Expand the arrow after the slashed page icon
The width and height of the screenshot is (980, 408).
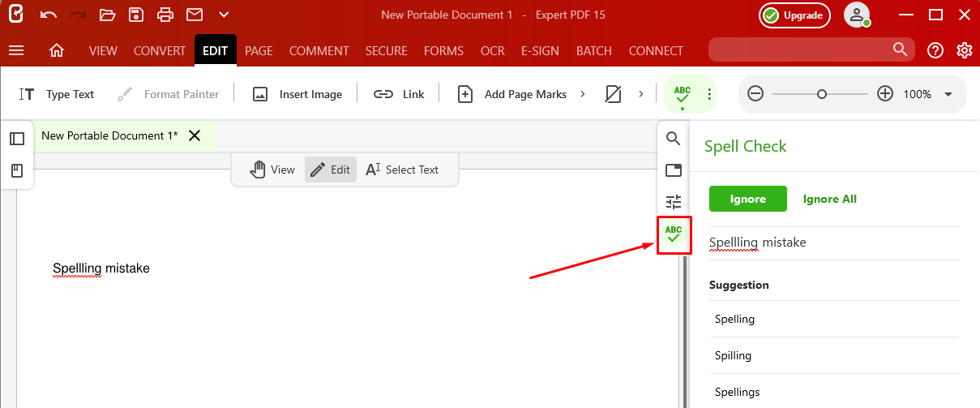pyautogui.click(x=640, y=94)
